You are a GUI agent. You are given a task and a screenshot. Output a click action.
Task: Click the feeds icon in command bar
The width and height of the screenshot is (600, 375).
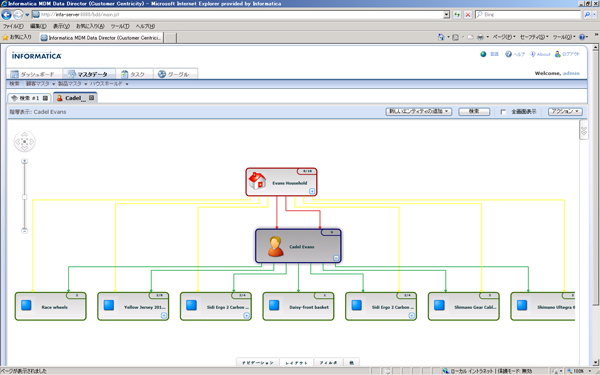coord(455,37)
